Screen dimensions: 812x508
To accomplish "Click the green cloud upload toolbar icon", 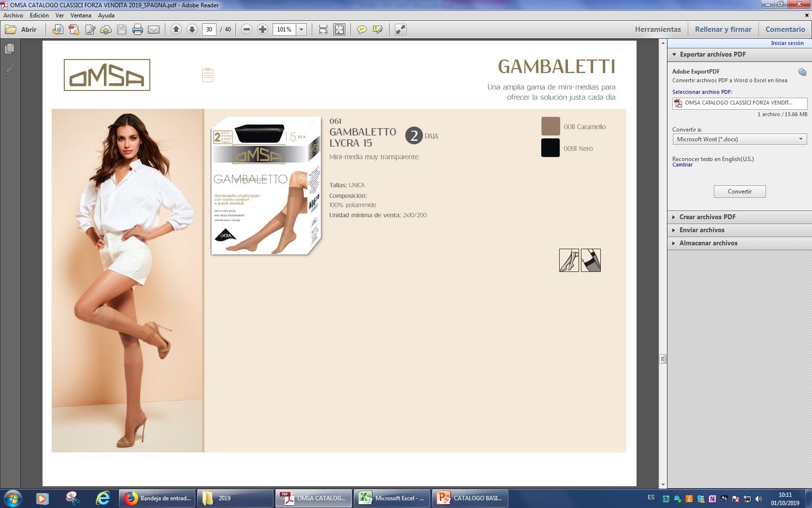I will [106, 30].
